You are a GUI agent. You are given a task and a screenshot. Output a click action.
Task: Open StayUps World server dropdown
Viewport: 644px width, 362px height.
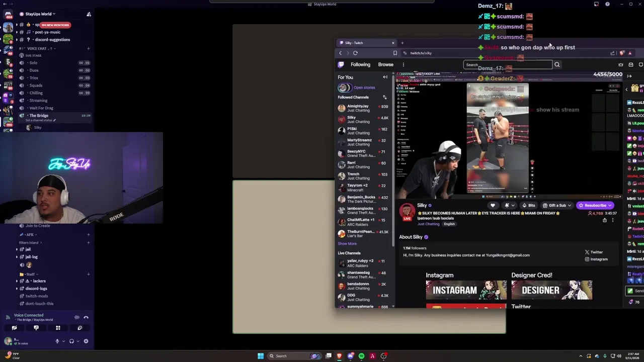pos(40,14)
